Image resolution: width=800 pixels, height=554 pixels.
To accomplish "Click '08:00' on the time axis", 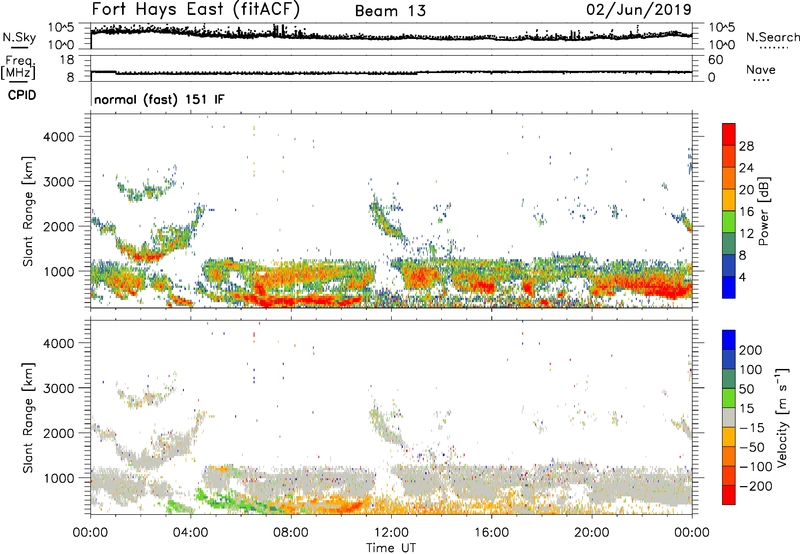I will click(x=291, y=533).
